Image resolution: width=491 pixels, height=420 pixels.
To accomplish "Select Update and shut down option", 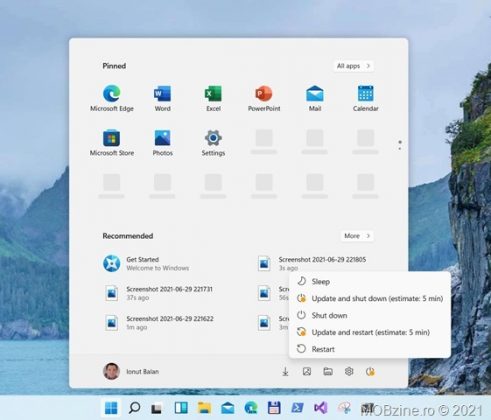I will point(370,298).
